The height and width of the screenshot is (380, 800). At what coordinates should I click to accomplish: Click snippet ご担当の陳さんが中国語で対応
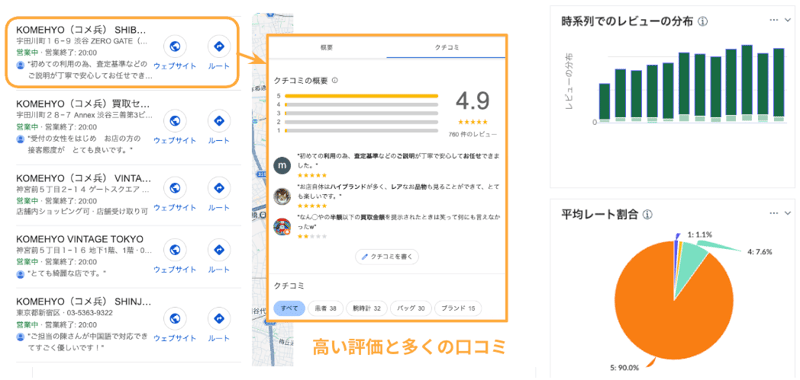pyautogui.click(x=88, y=342)
